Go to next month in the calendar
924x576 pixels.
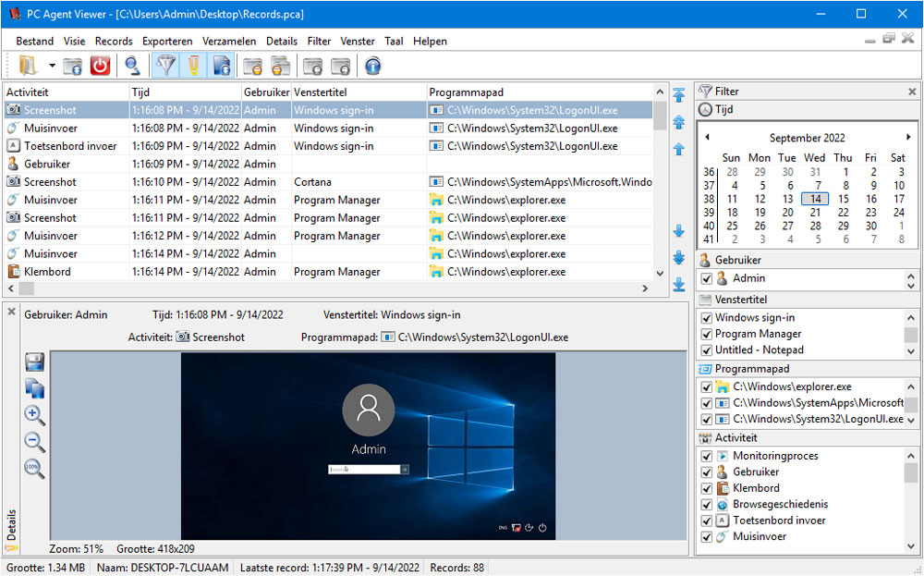[908, 138]
